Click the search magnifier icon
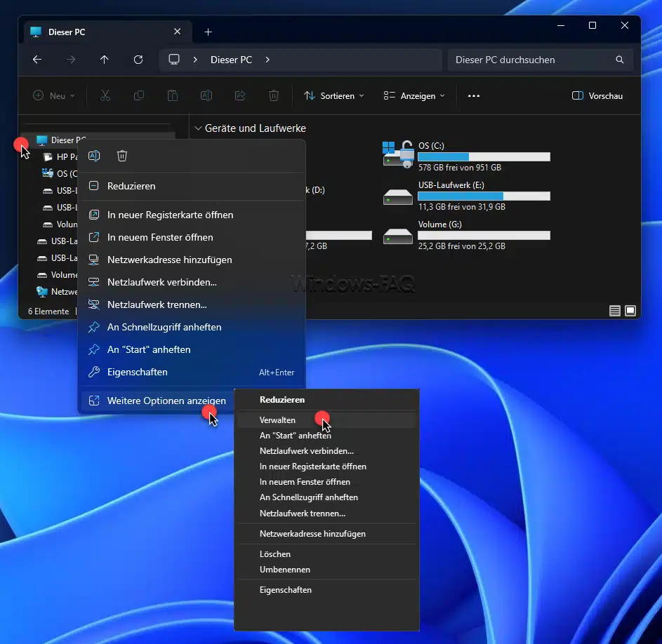This screenshot has height=644, width=662. (619, 60)
